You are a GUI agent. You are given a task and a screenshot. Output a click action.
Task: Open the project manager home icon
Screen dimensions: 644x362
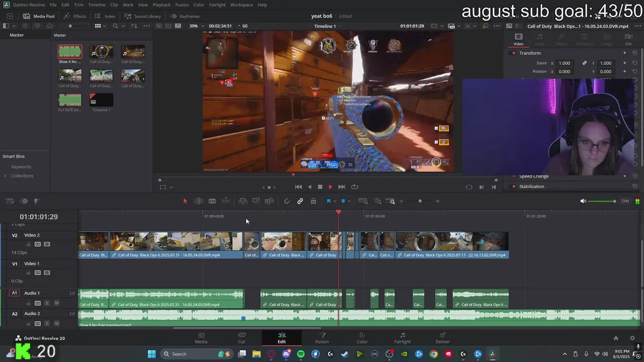(x=616, y=338)
